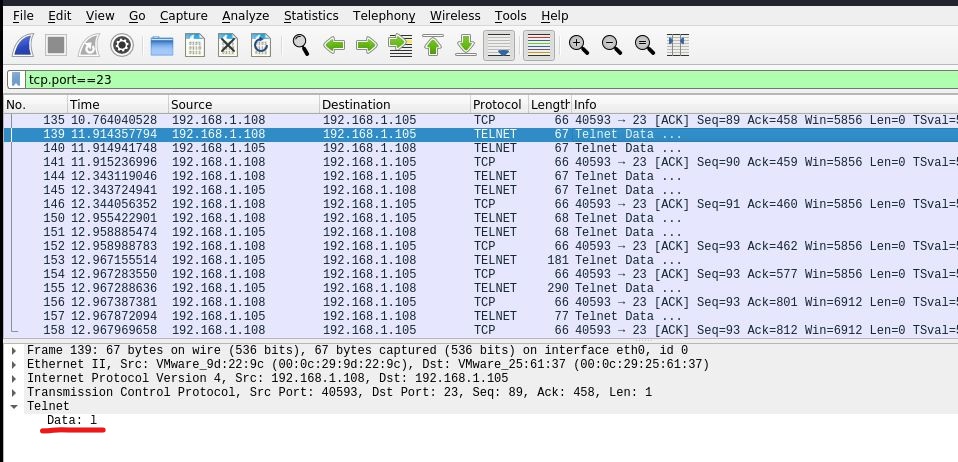Open the Analyze menu
Screen dimensions: 958x462
click(246, 16)
